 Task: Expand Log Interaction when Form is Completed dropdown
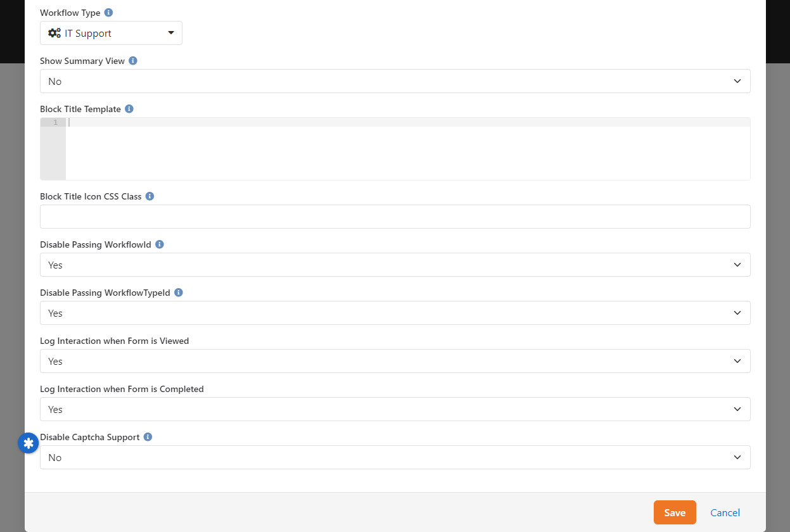[395, 409]
